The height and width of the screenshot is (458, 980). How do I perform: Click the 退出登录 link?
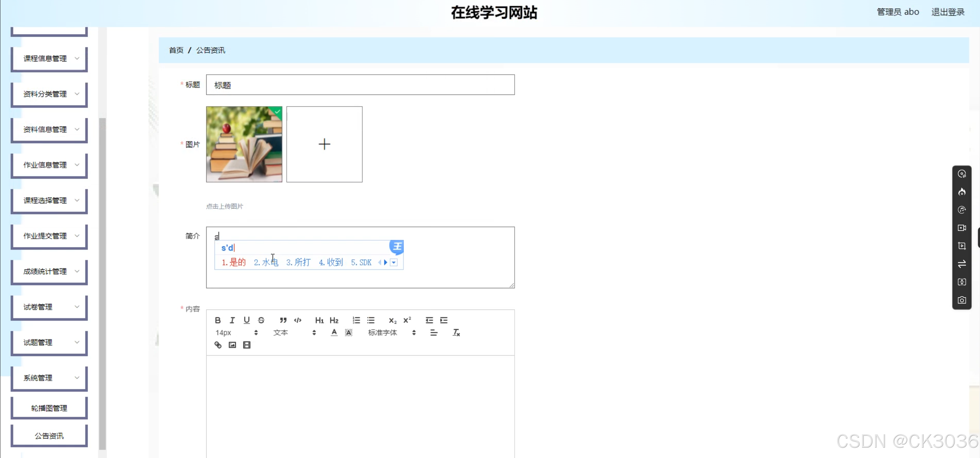tap(948, 12)
